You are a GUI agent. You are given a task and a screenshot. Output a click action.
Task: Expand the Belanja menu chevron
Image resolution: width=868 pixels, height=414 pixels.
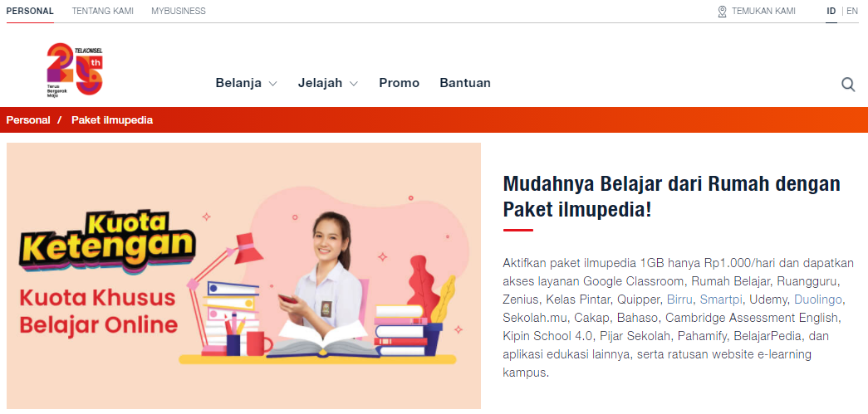(272, 84)
